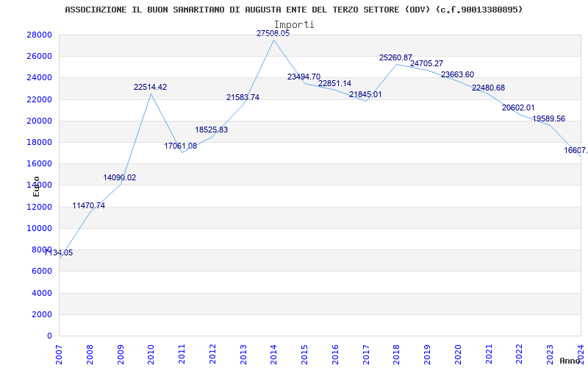Image resolution: width=588 pixels, height=368 pixels.
Task: Click the data label 11470.74
Action: coord(88,205)
